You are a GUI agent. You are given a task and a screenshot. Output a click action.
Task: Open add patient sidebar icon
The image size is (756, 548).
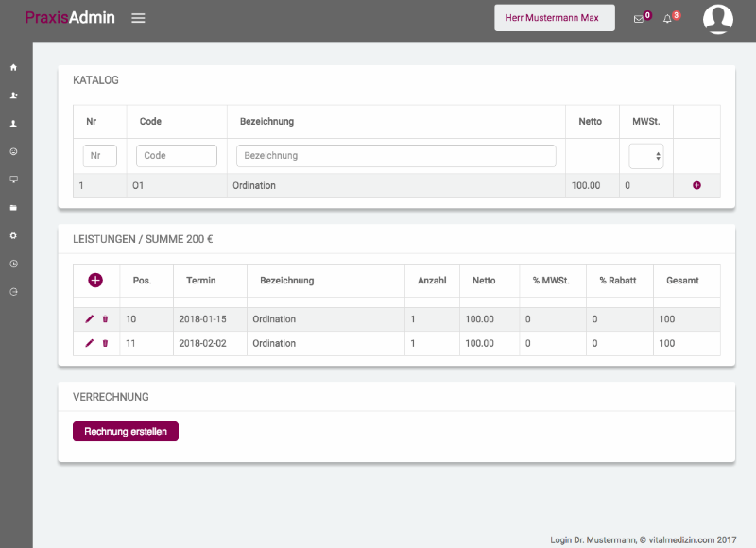coord(13,95)
